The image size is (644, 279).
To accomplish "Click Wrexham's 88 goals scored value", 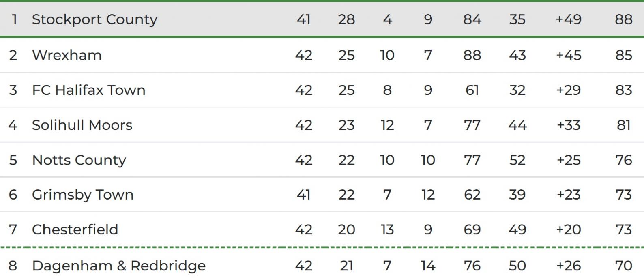I will click(x=472, y=55).
